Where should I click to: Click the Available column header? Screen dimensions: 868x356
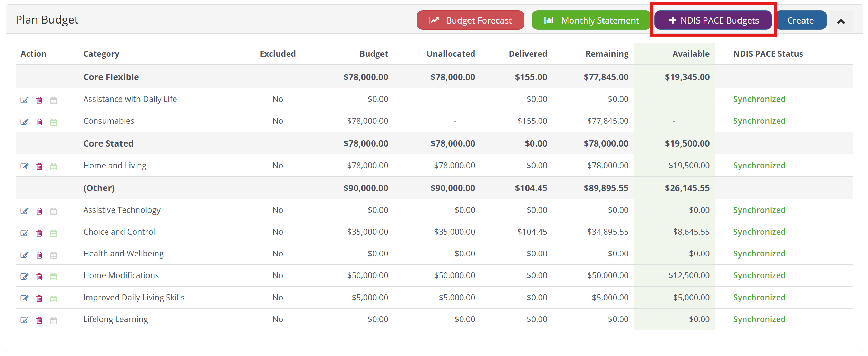pos(691,54)
